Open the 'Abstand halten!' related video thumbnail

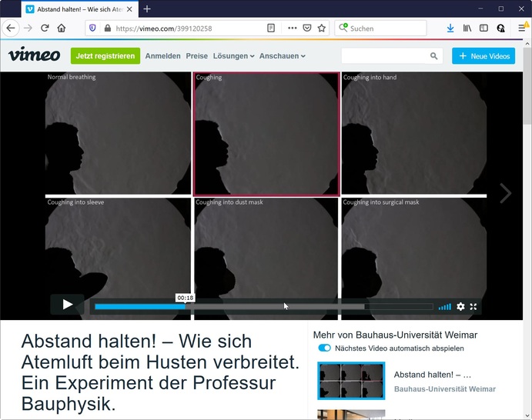(351, 382)
